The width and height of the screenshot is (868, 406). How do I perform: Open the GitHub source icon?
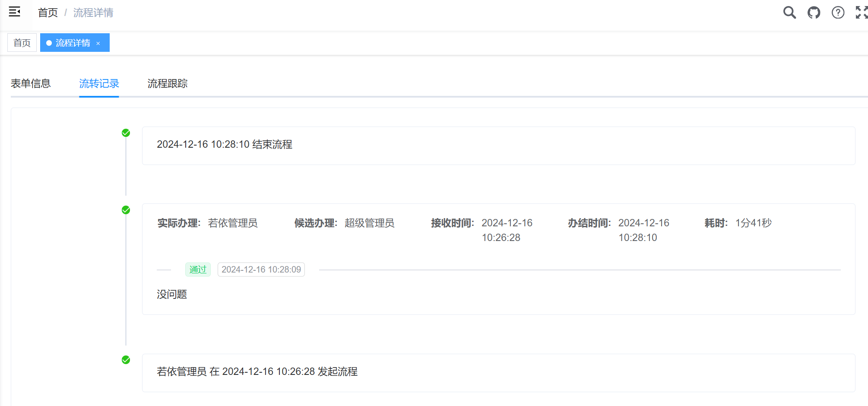pos(814,13)
